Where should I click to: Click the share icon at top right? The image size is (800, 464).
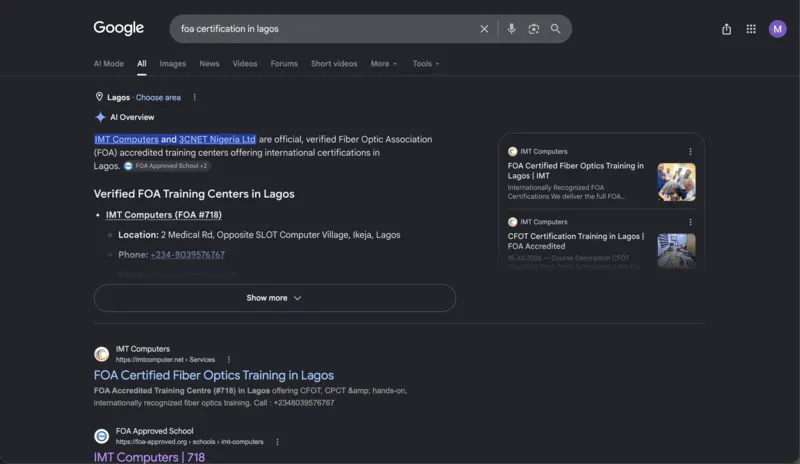(727, 29)
